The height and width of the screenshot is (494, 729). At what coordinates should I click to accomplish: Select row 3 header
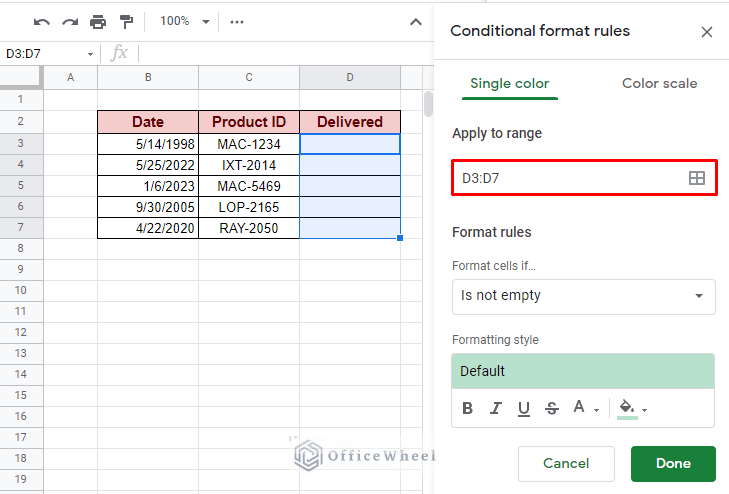[21, 143]
